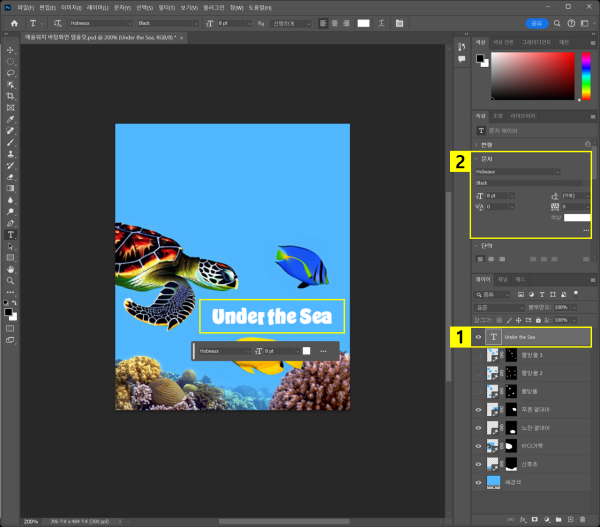Pick the Eyedropper tool
The height and width of the screenshot is (527, 600).
tap(11, 119)
